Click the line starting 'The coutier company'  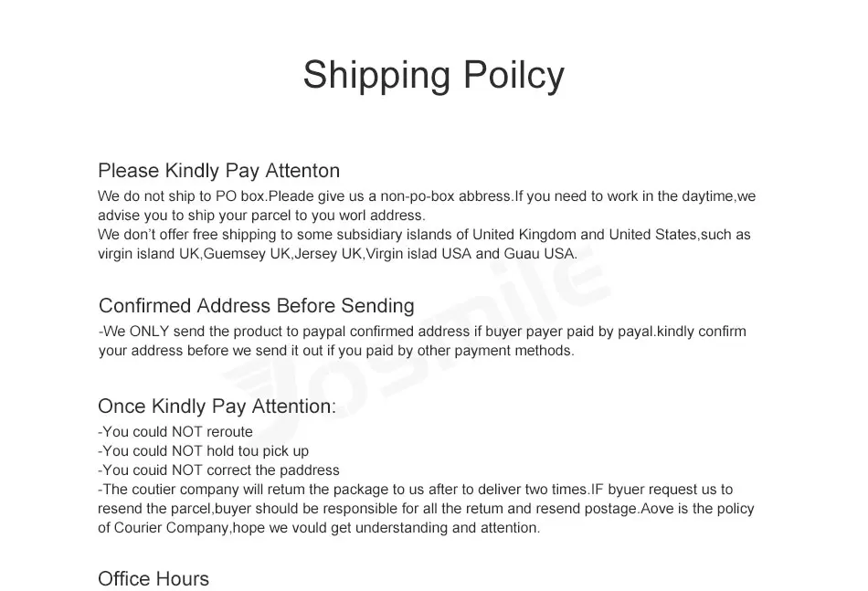415,490
